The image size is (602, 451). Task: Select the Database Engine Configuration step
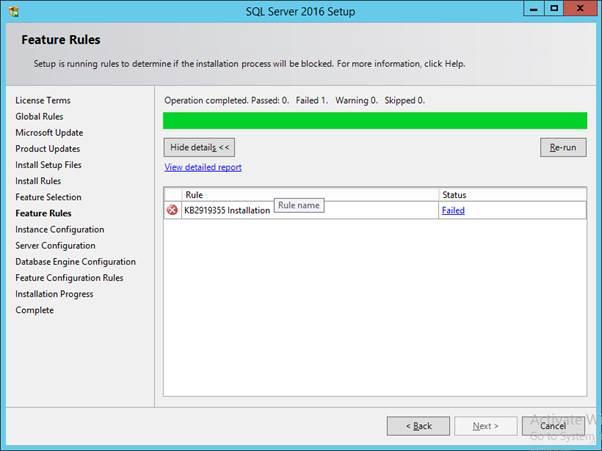click(x=76, y=262)
